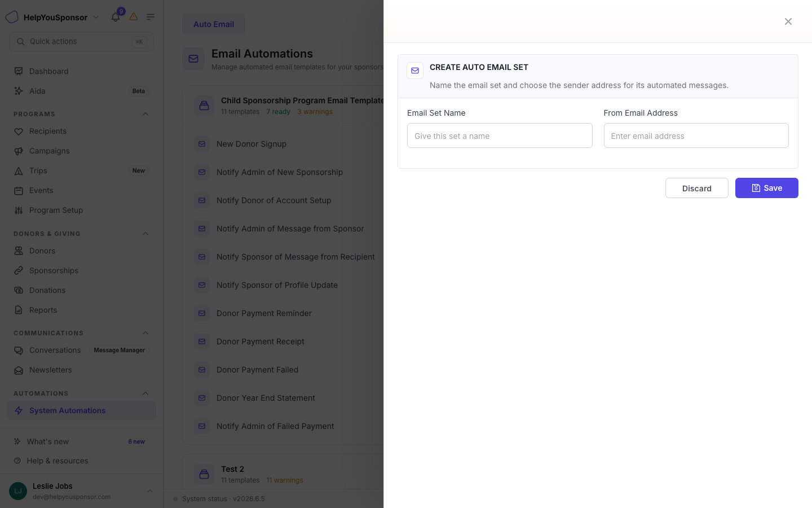Screen dimensions: 812x508
Task: Click the Program Setup sliders icon
Action: click(19, 210)
